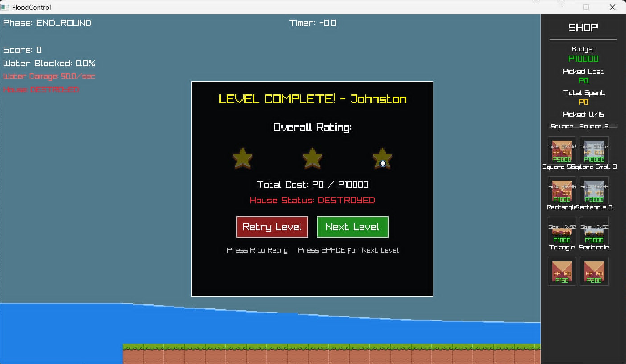The width and height of the screenshot is (626, 364).
Task: Click the "Score: 0" label
Action: click(x=22, y=50)
